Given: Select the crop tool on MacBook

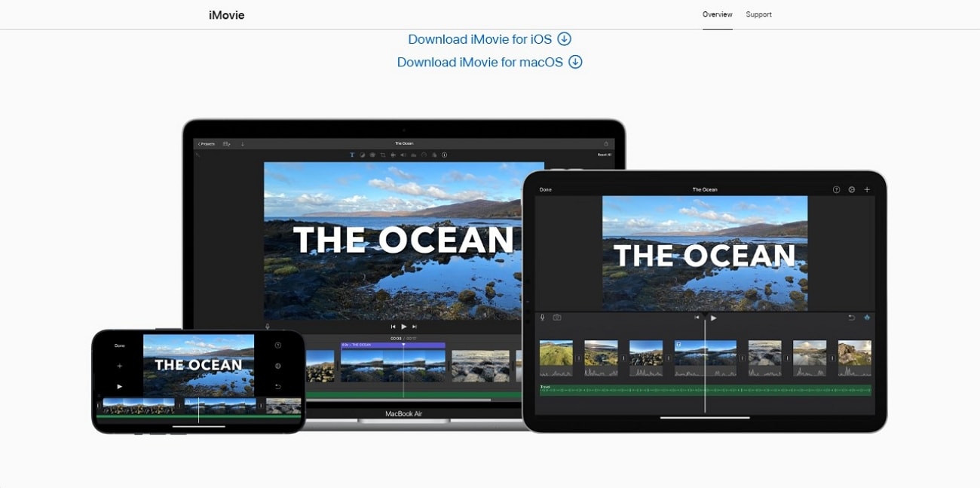Looking at the screenshot, I should point(383,155).
